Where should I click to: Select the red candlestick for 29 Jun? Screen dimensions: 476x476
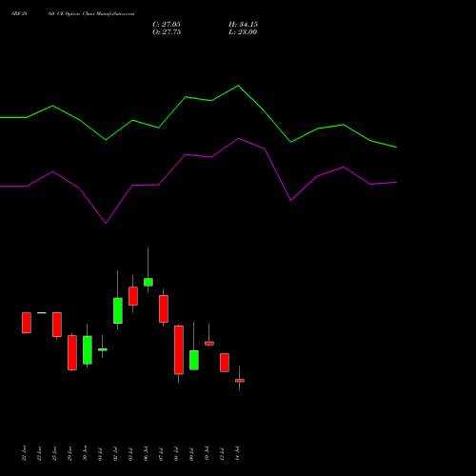72,353
